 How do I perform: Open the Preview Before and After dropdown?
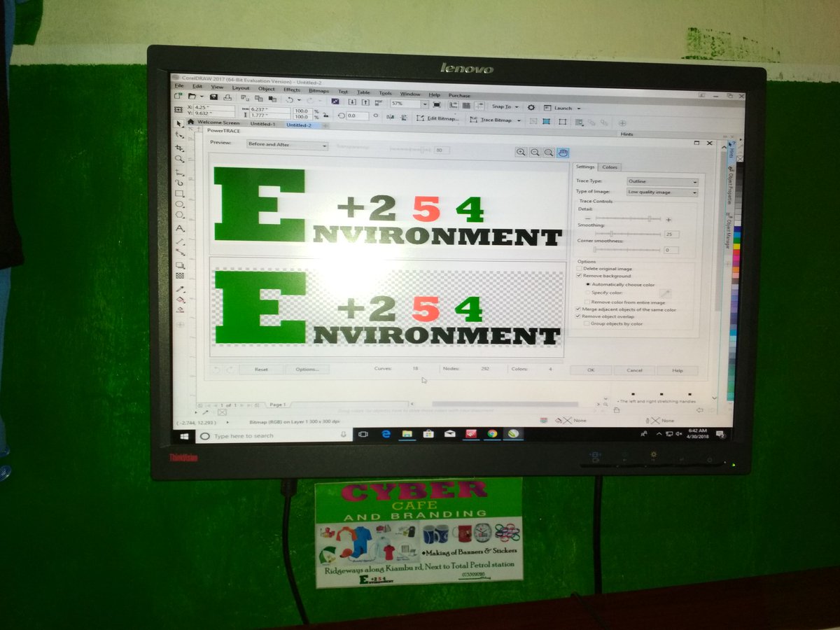click(287, 145)
